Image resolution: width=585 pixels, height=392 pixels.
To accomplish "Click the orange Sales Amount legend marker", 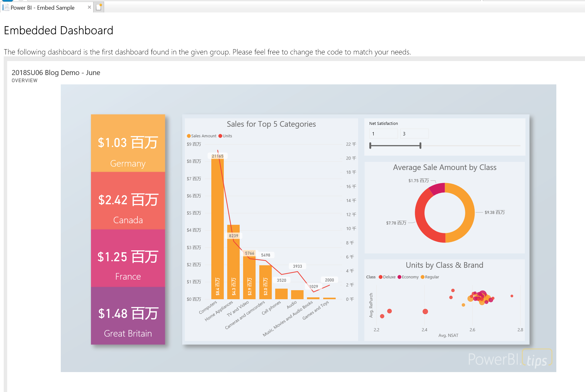I will [x=189, y=136].
